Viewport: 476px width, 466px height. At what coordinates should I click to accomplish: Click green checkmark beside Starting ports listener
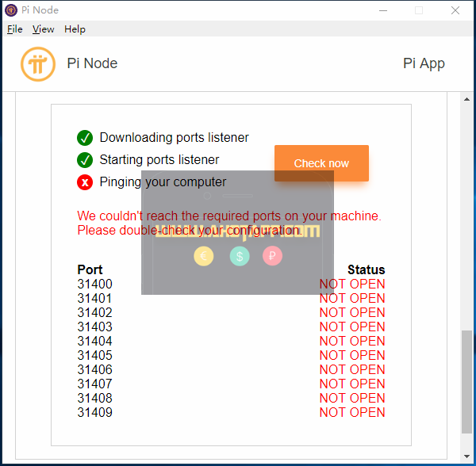(85, 160)
